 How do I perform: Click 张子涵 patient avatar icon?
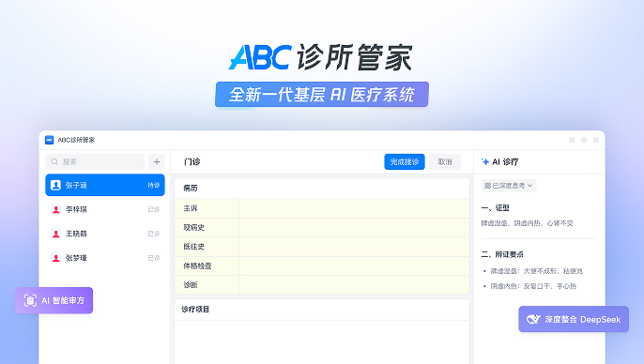[55, 185]
